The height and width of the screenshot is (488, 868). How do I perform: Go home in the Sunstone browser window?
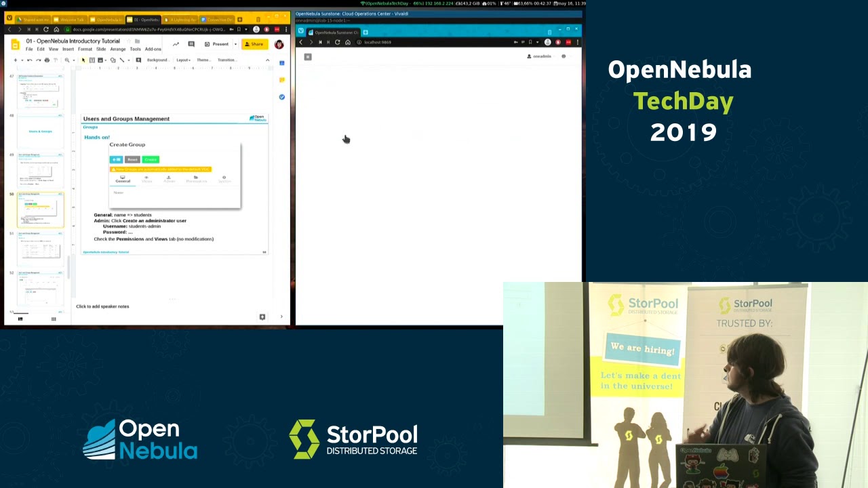pyautogui.click(x=348, y=42)
